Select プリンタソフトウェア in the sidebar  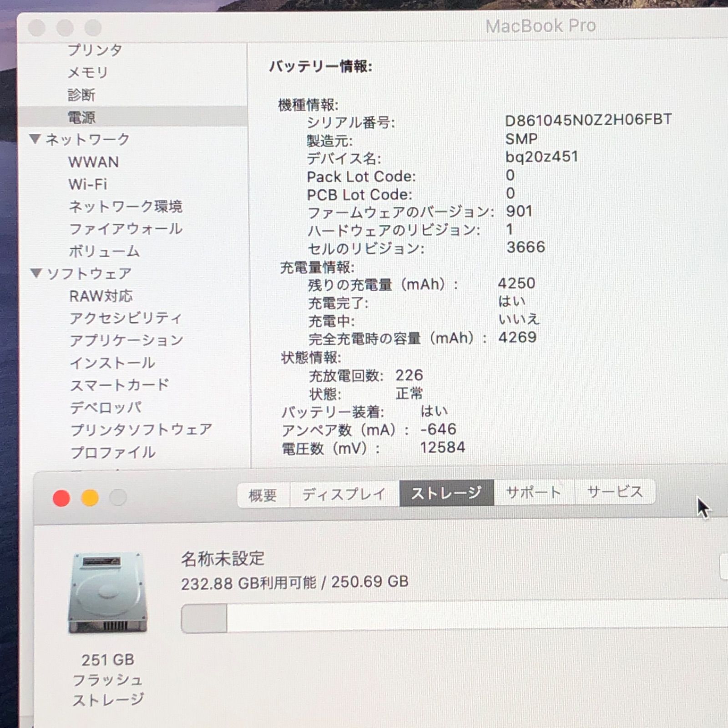pos(141,430)
